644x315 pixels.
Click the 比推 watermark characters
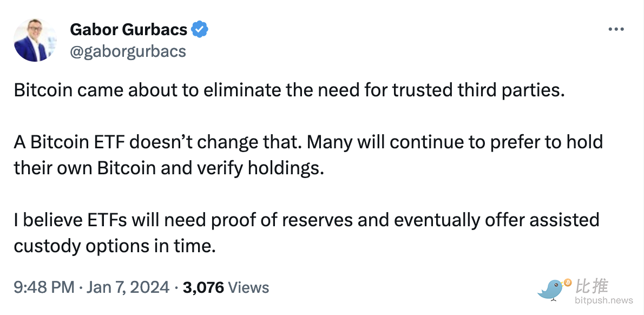(592, 285)
